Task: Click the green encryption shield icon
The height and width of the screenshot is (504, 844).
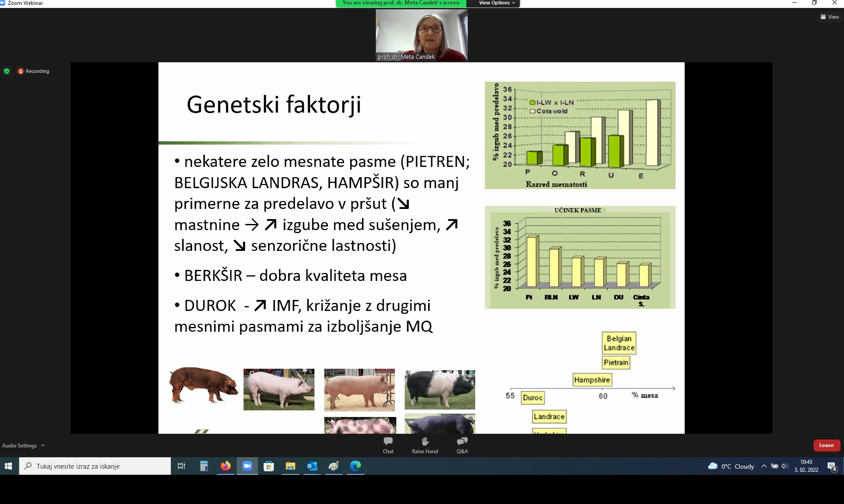Action: 7,71
